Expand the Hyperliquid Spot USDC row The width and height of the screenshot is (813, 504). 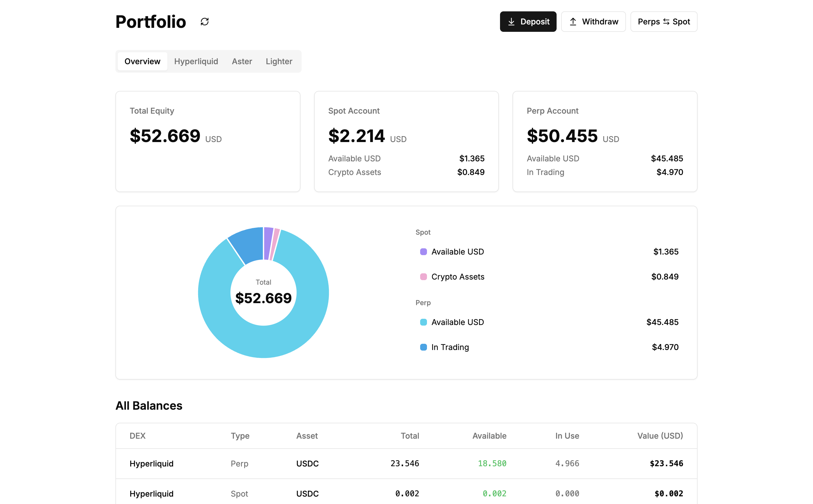(x=406, y=494)
